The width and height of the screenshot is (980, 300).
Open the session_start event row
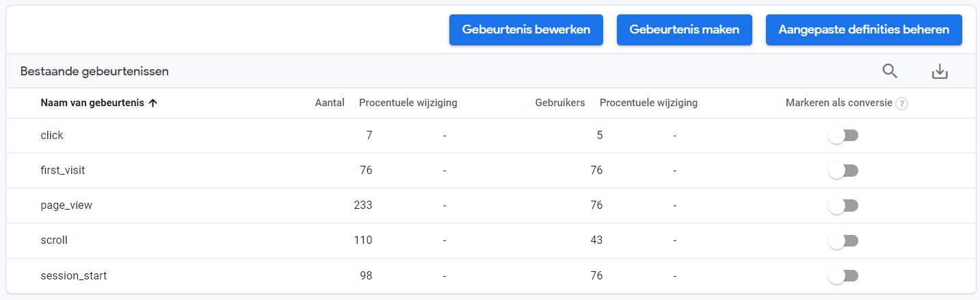74,276
